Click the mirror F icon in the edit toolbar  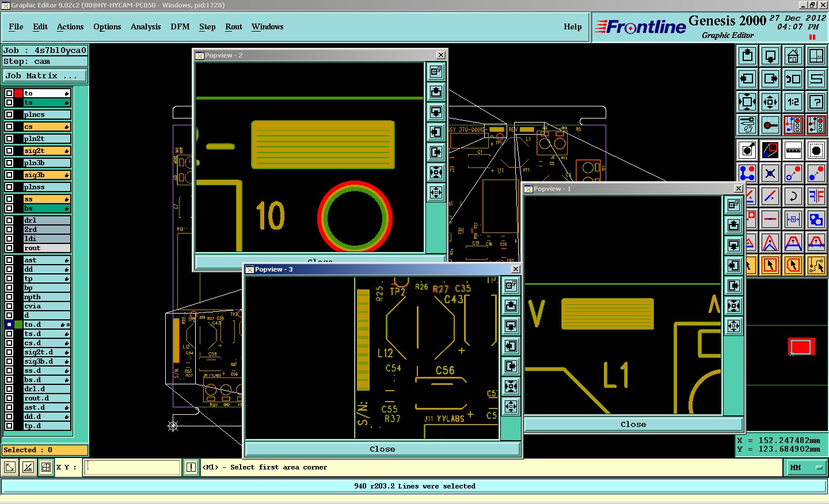click(816, 196)
